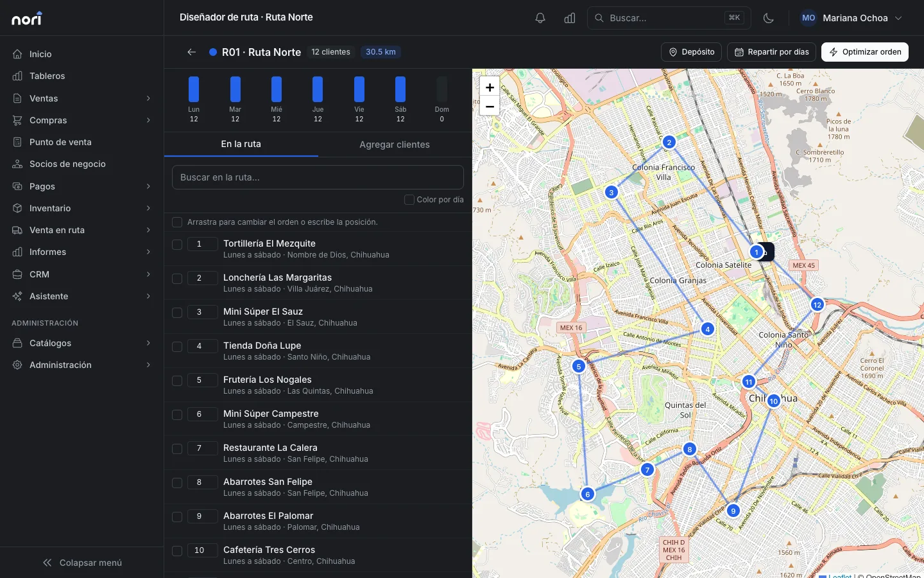
Task: Open the bar chart icon in the top bar
Action: 570,18
